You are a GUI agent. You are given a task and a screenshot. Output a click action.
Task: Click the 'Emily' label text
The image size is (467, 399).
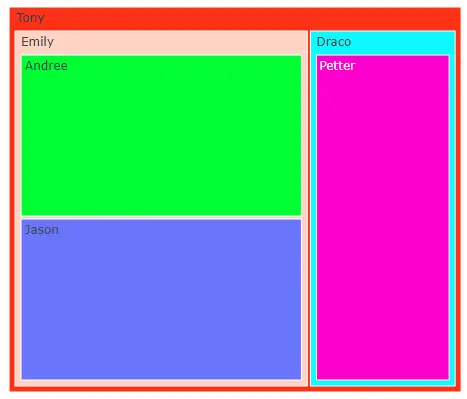click(37, 42)
